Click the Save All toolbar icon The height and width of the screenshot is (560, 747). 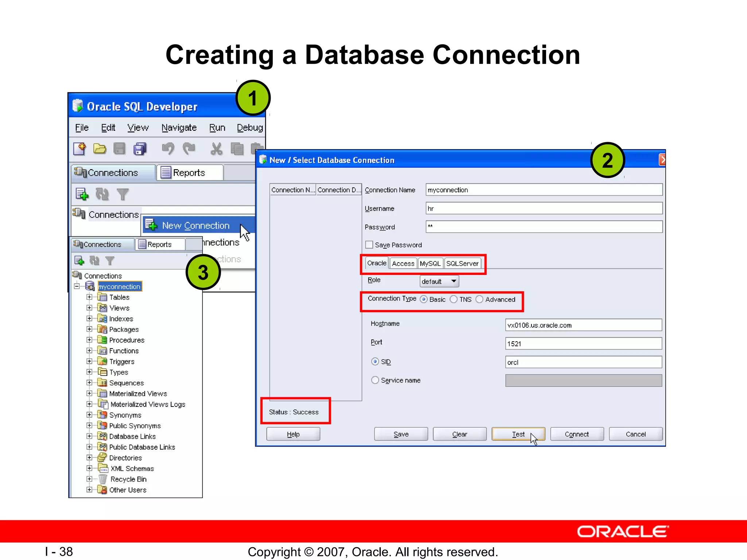140,149
